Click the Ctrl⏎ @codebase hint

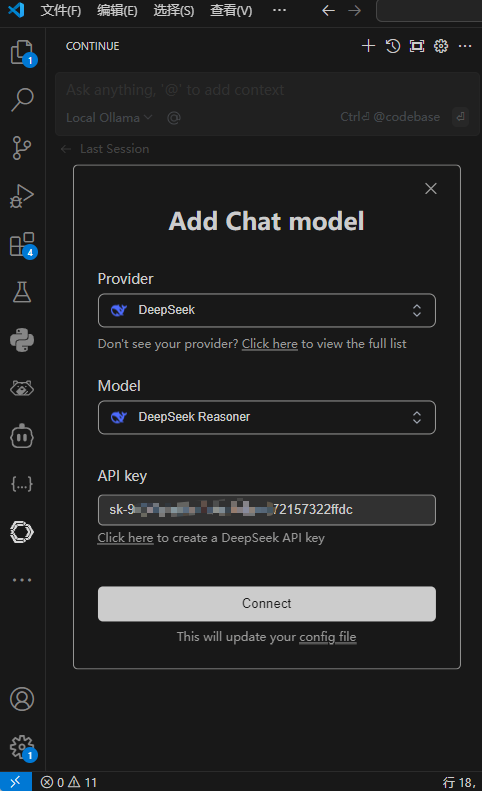pos(390,117)
